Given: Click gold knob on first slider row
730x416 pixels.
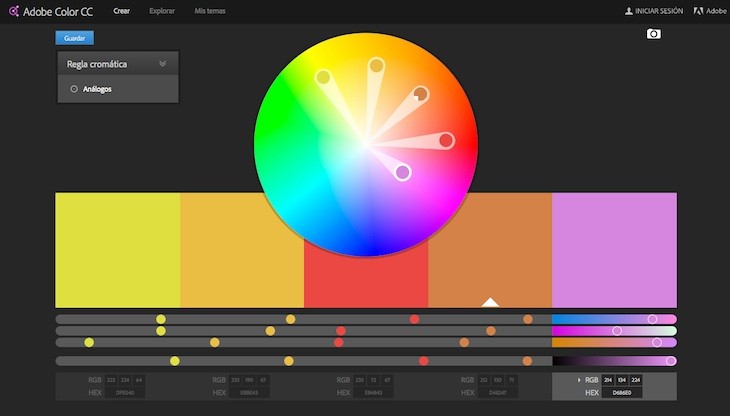Looking at the screenshot, I should click(x=291, y=319).
